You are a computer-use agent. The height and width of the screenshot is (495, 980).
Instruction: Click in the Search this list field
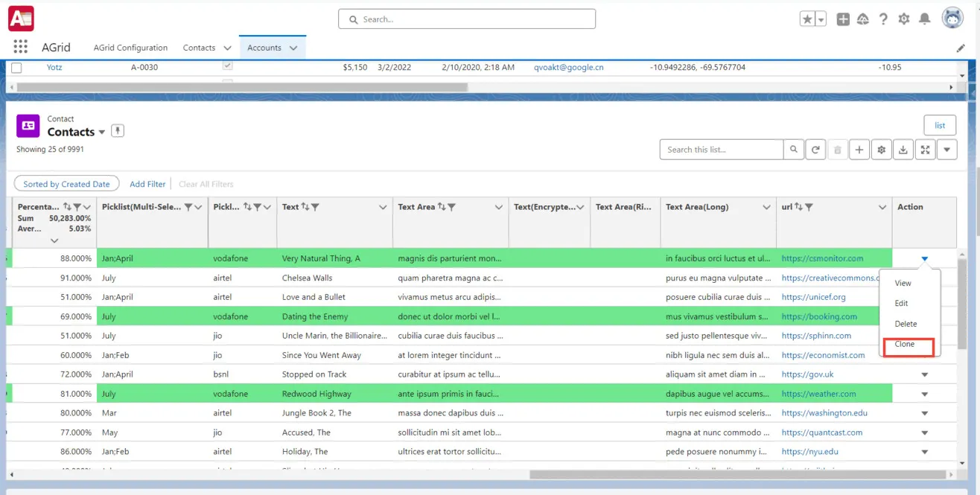[x=719, y=149]
